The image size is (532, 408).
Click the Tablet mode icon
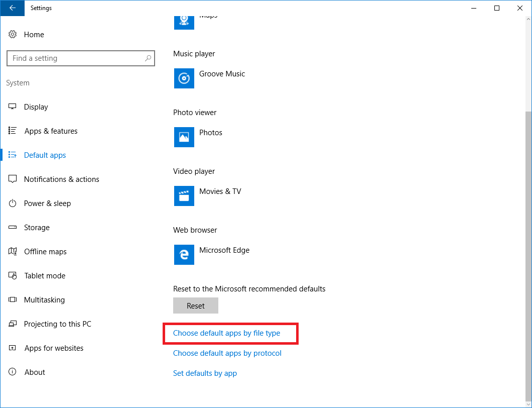(13, 275)
